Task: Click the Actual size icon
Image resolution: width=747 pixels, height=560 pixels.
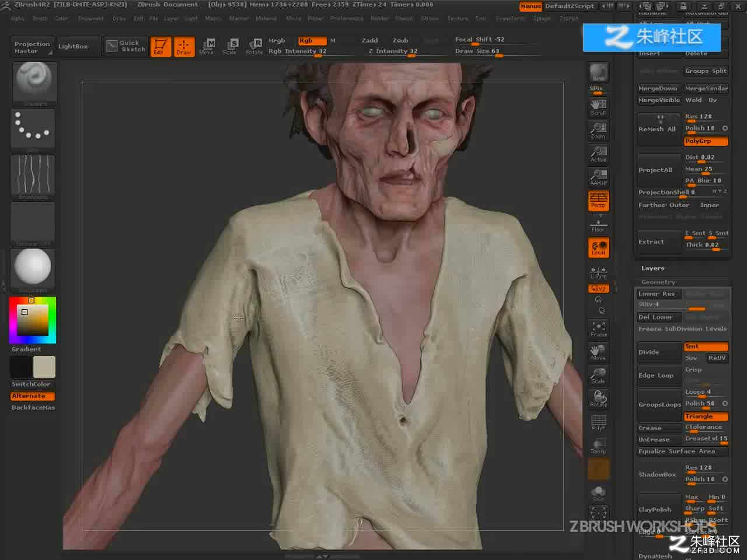Action: [x=599, y=153]
